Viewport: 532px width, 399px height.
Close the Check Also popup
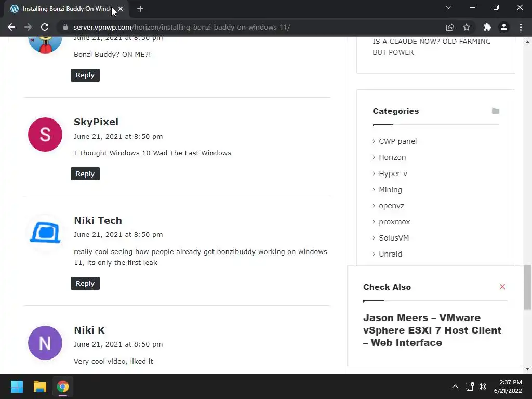[502, 287]
